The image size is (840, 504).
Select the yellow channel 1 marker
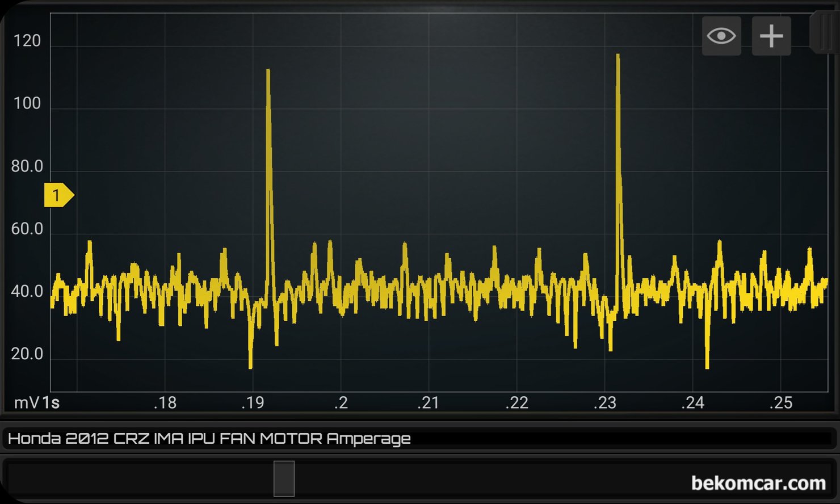click(x=58, y=195)
